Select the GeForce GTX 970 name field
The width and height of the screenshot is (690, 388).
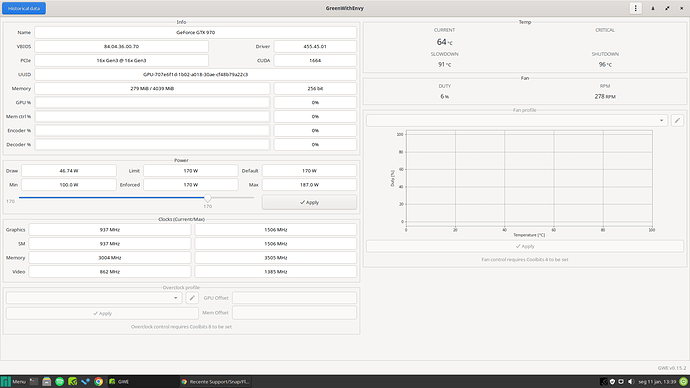tap(196, 32)
